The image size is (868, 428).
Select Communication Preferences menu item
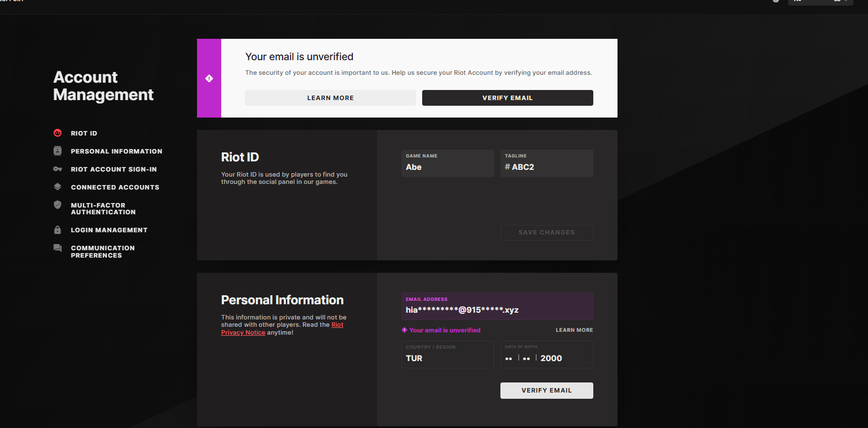click(x=103, y=251)
